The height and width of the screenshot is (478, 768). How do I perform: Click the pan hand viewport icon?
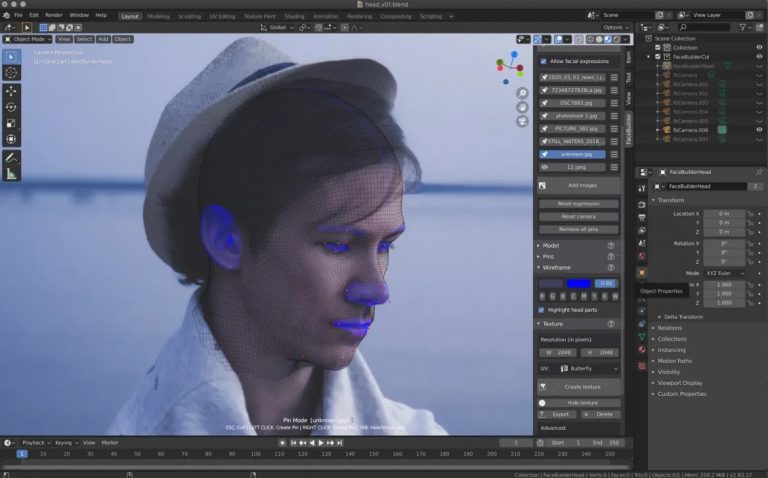pos(523,107)
